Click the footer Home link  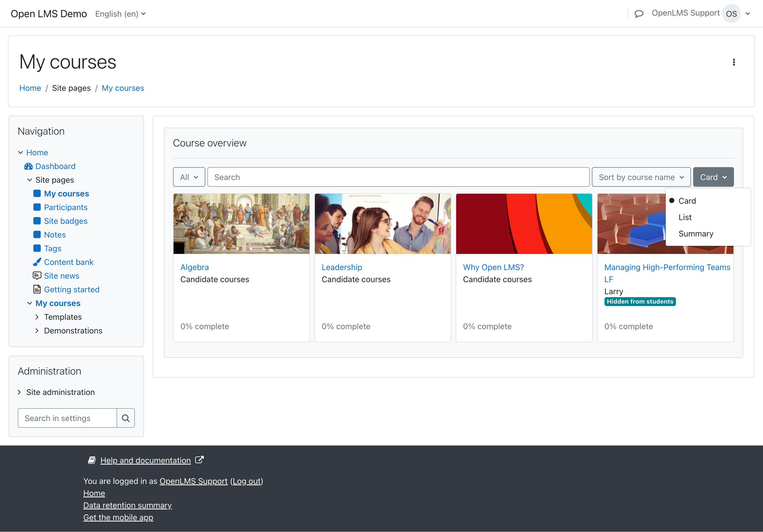pyautogui.click(x=94, y=493)
